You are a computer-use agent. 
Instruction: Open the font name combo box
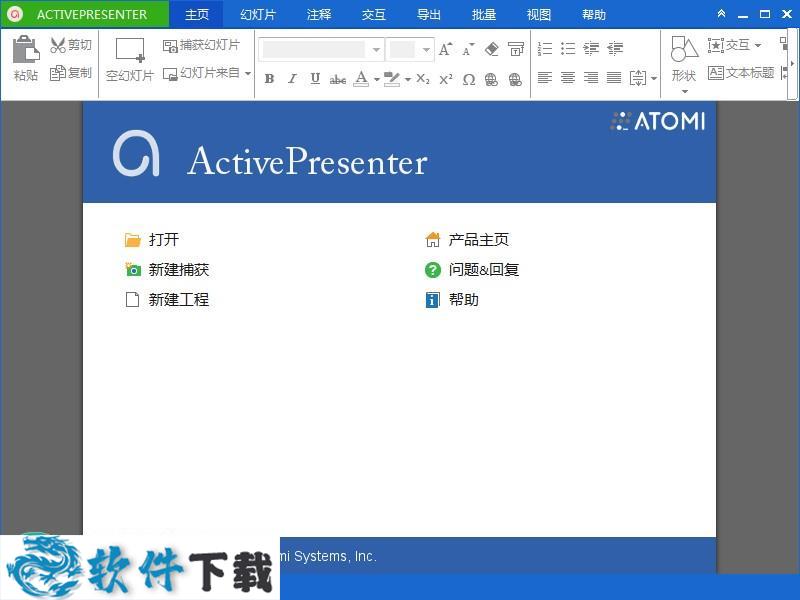[321, 49]
